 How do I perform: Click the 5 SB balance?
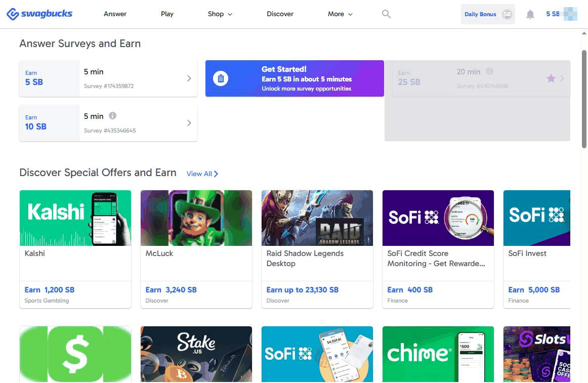553,14
